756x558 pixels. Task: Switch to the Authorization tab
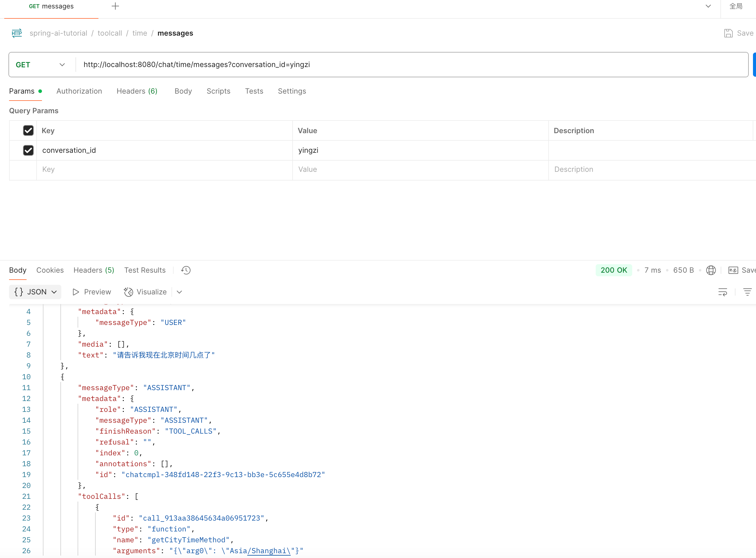pyautogui.click(x=79, y=91)
